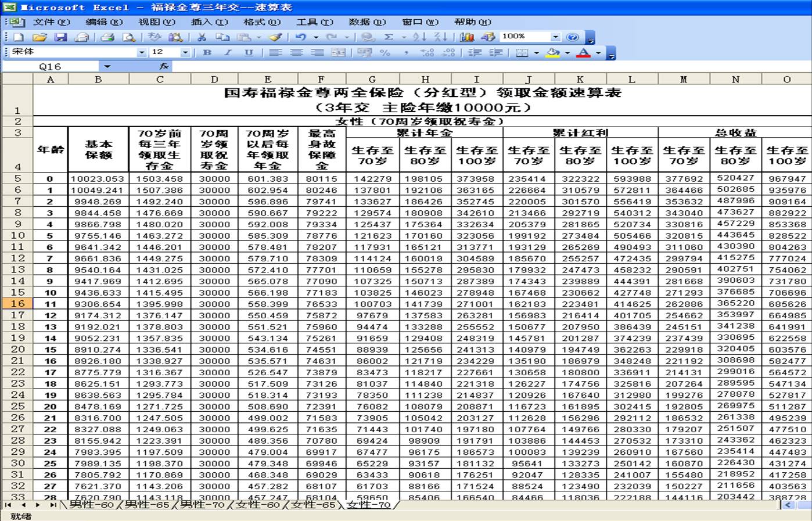Click the Name Box showing Q16
Screen dimensions: 812x521
tap(51, 66)
